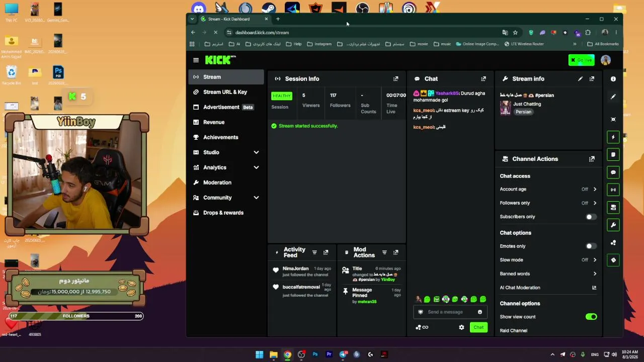The width and height of the screenshot is (644, 362).
Task: Open the profile avatar in Kick header
Action: coord(605,60)
